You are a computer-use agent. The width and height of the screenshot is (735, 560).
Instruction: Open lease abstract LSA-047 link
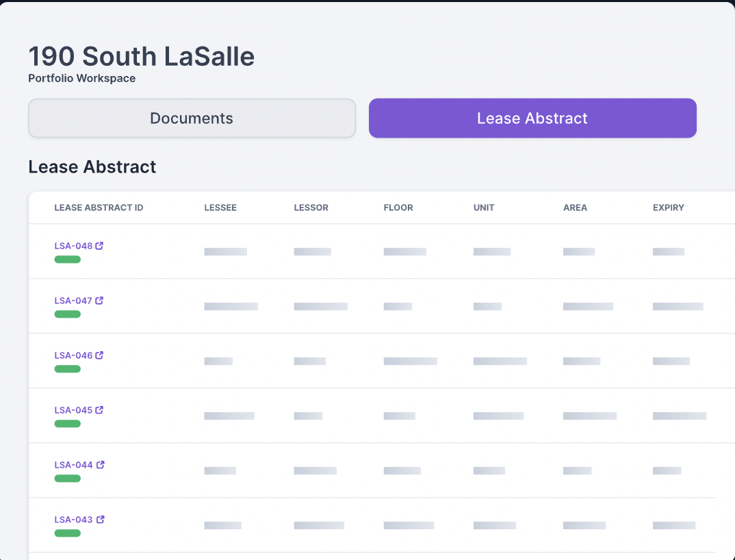coord(74,301)
